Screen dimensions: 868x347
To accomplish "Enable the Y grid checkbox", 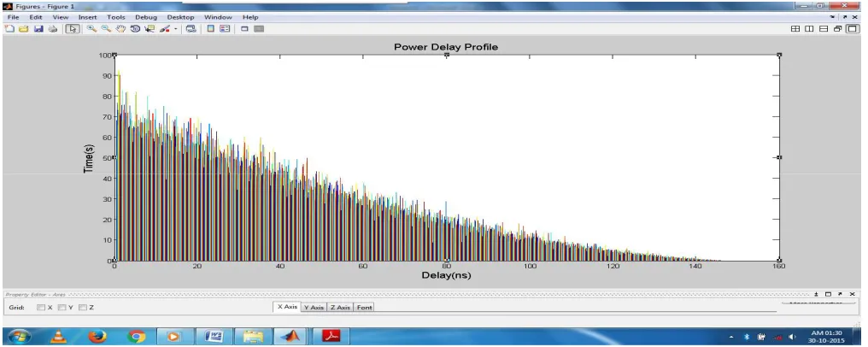I will (62, 307).
